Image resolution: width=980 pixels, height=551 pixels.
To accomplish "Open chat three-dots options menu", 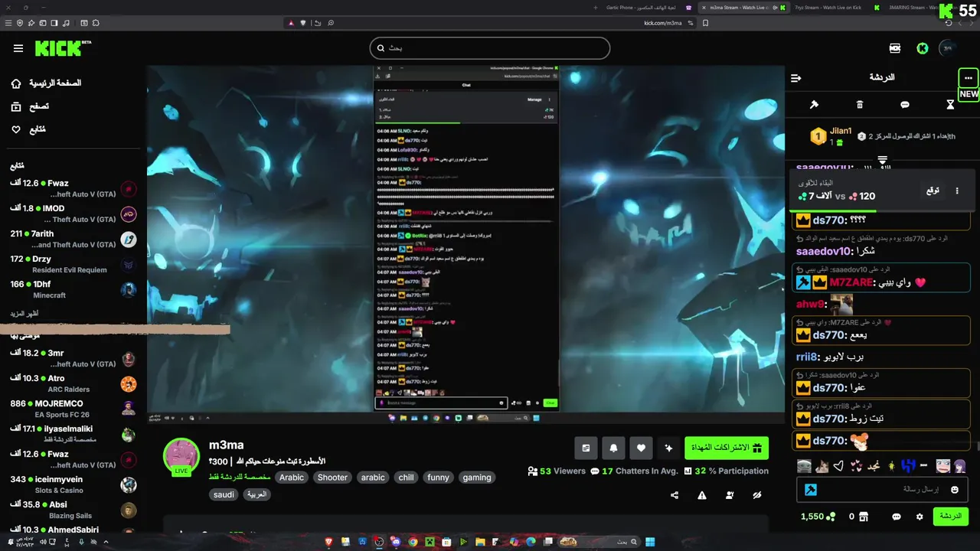I will (969, 78).
